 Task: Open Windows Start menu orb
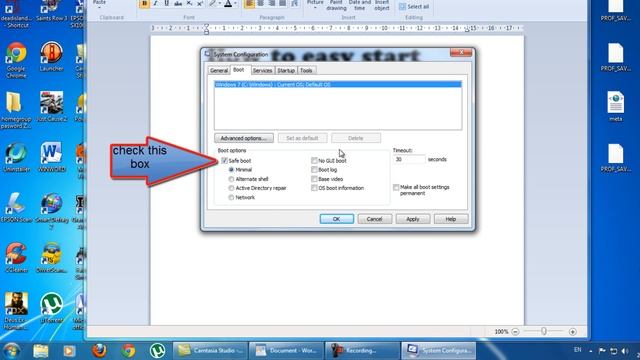tap(11, 351)
